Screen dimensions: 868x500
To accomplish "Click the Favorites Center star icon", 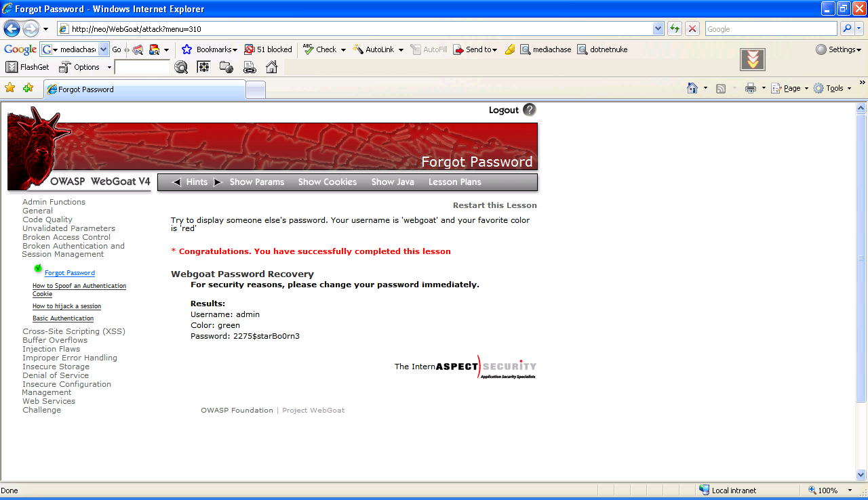I will pos(9,88).
